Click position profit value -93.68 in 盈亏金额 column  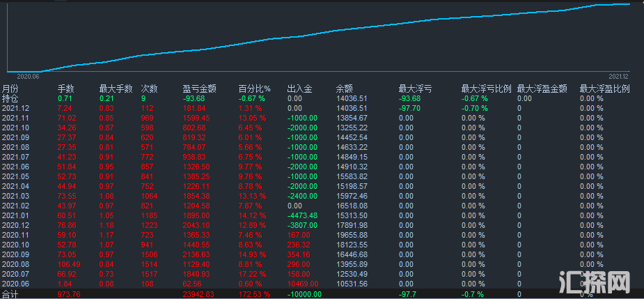(x=194, y=98)
